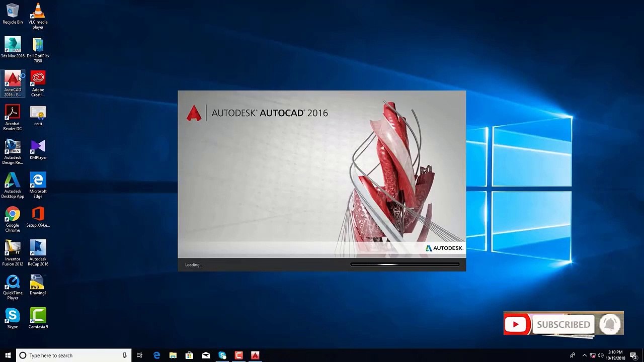Screen dimensions: 644x362
Task: Select the Inventor Fusion 2012 shortcut
Action: pos(13,253)
